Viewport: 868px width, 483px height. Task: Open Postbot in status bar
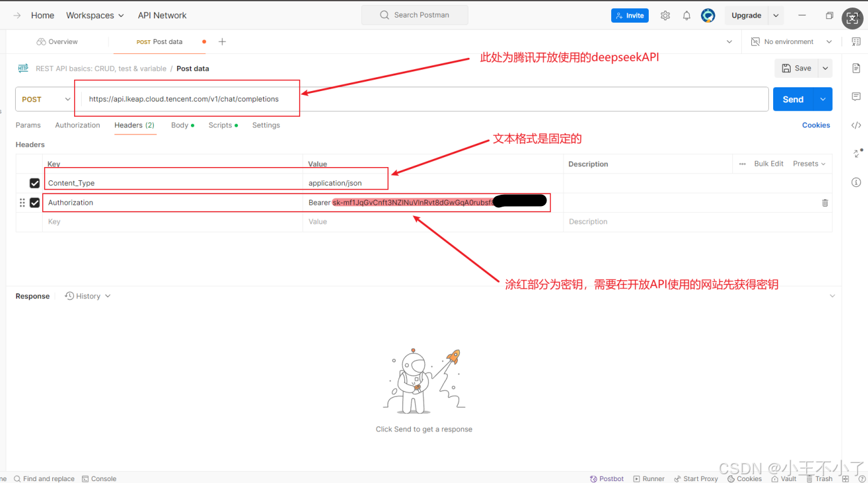coord(607,479)
